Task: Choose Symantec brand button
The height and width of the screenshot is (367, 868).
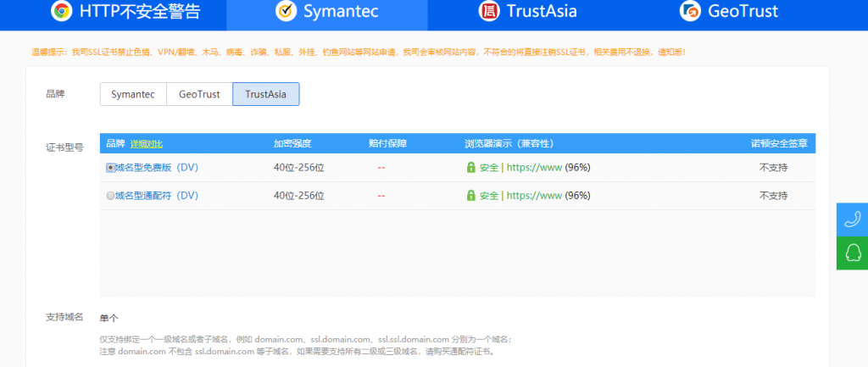Action: (x=133, y=94)
